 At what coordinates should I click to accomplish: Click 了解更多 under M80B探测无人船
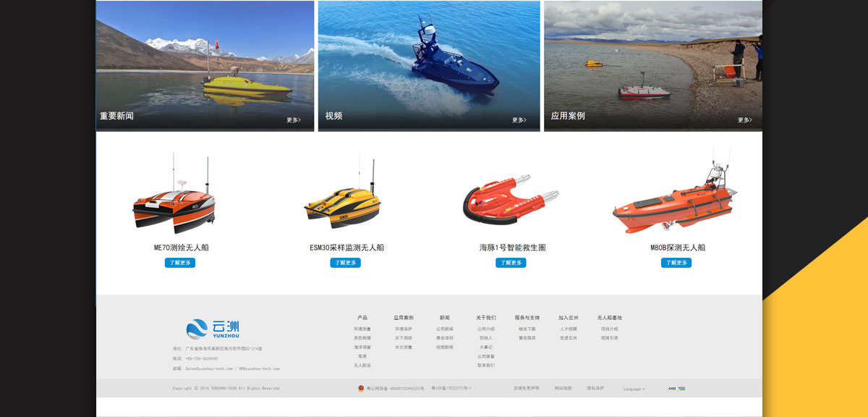click(676, 263)
